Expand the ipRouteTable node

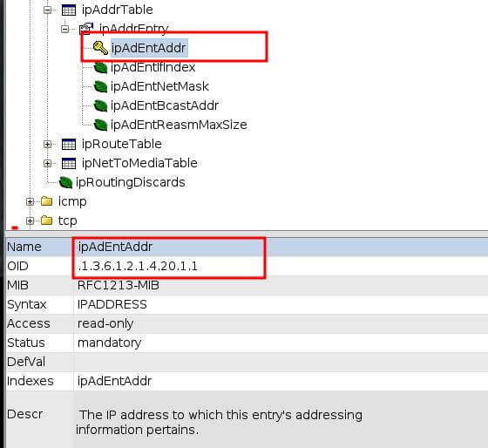tap(47, 145)
